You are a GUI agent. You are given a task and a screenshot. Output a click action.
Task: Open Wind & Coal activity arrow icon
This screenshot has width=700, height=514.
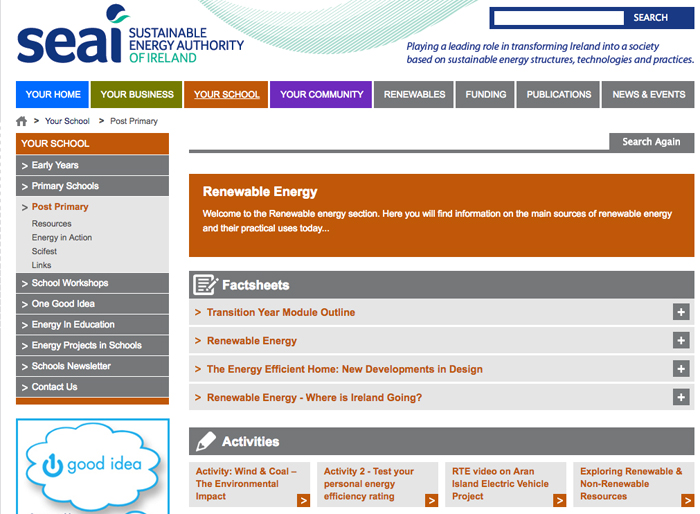(304, 500)
